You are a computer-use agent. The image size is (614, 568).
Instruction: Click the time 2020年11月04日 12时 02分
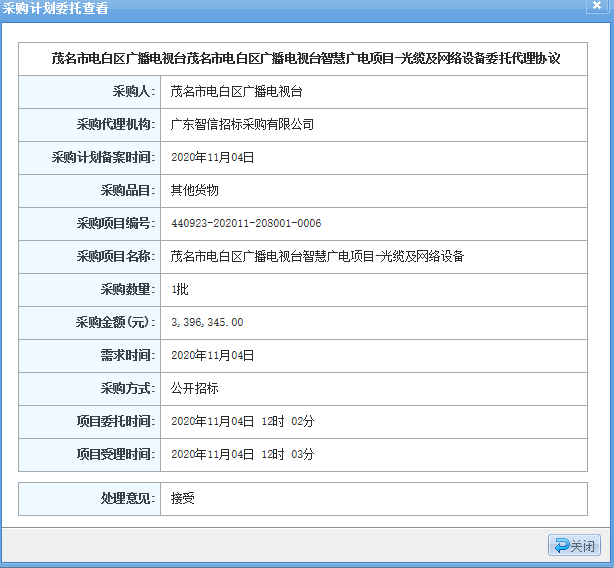click(243, 421)
